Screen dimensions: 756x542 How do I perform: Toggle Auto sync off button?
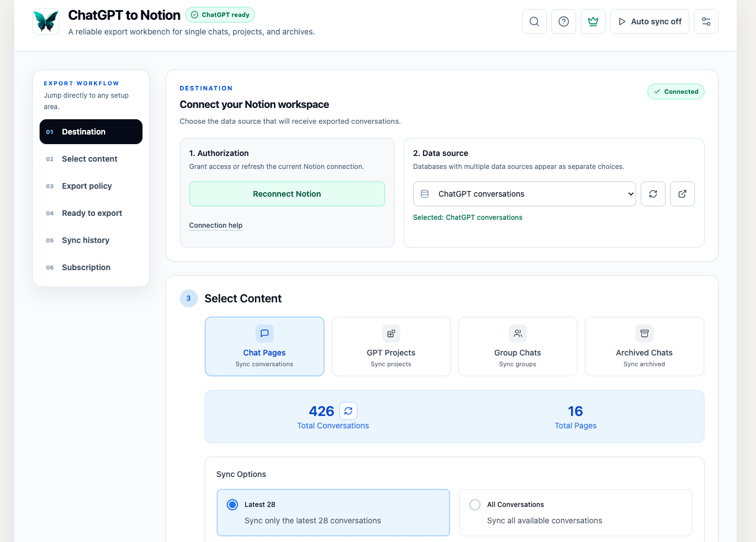pos(650,21)
